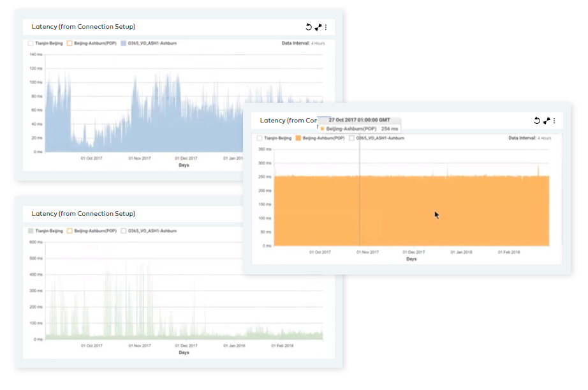Image resolution: width=588 pixels, height=390 pixels.
Task: Toggle O365_VO_ASH1-Ashburn checkbox in green chart legend
Action: click(x=123, y=231)
